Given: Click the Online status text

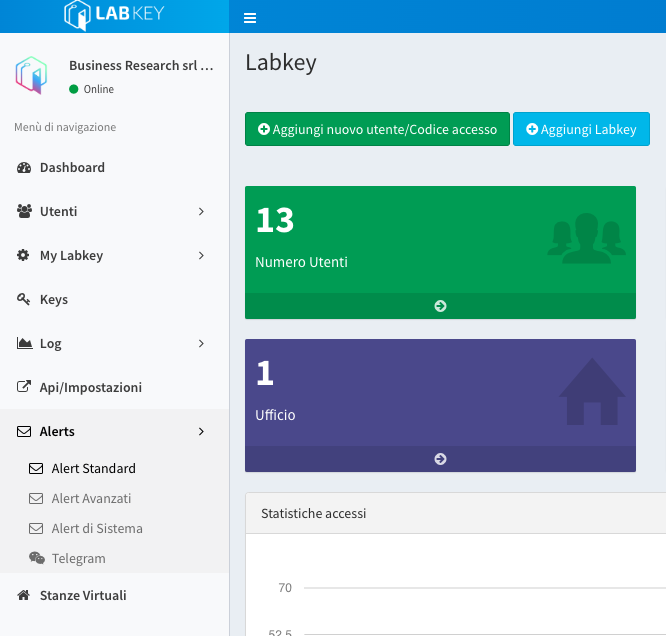Looking at the screenshot, I should coord(99,89).
